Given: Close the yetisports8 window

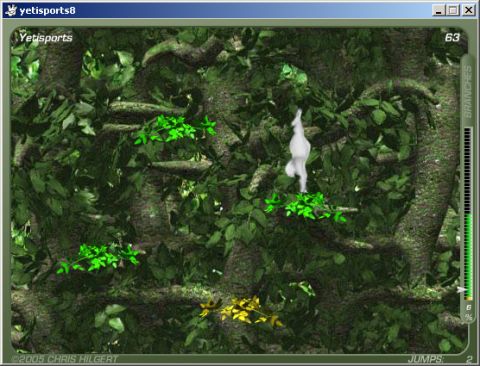Looking at the screenshot, I should [469, 10].
